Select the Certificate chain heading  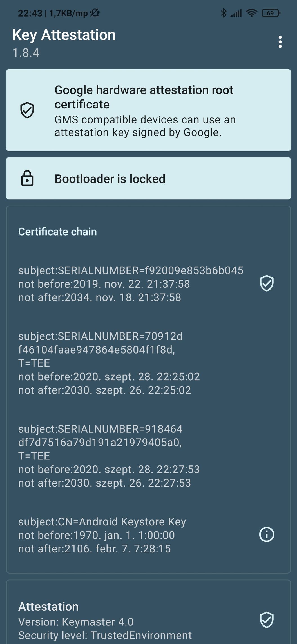[57, 232]
